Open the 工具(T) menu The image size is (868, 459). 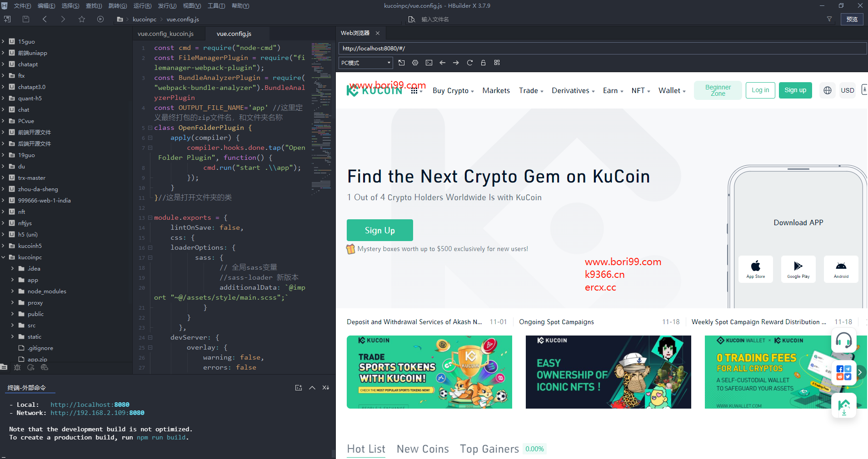pyautogui.click(x=216, y=6)
